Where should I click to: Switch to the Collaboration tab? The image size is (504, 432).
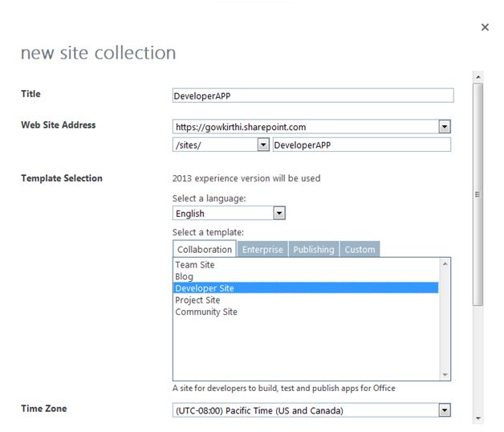(204, 249)
